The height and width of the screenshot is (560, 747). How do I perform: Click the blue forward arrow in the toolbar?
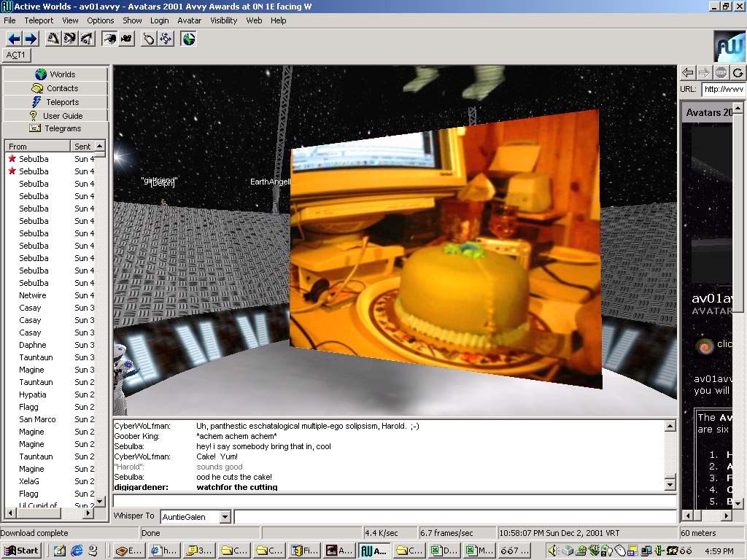pyautogui.click(x=30, y=39)
